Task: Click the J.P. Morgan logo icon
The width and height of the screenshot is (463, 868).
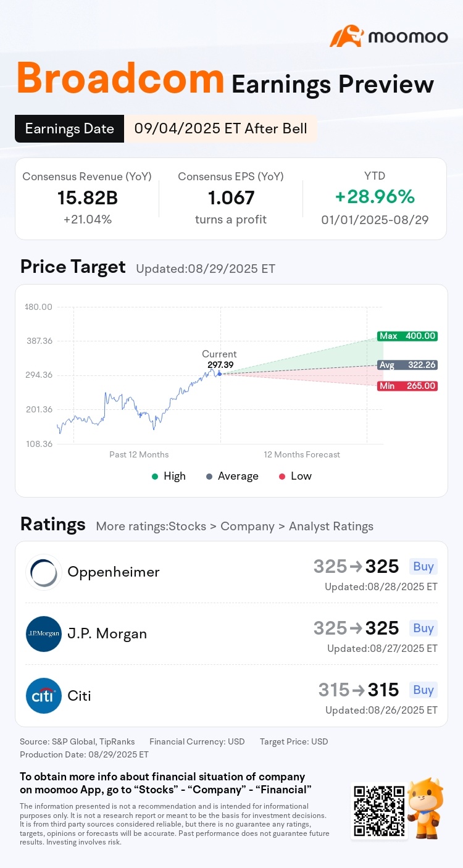Action: pos(44,634)
